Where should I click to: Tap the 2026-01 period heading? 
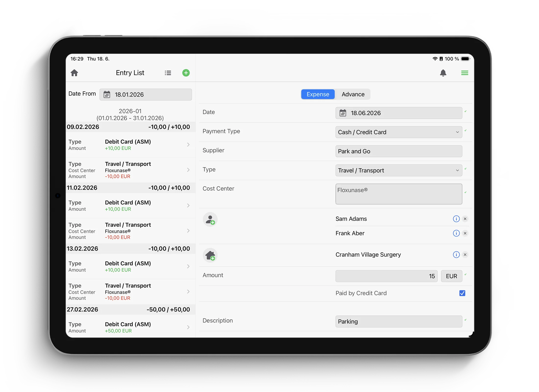(x=130, y=114)
